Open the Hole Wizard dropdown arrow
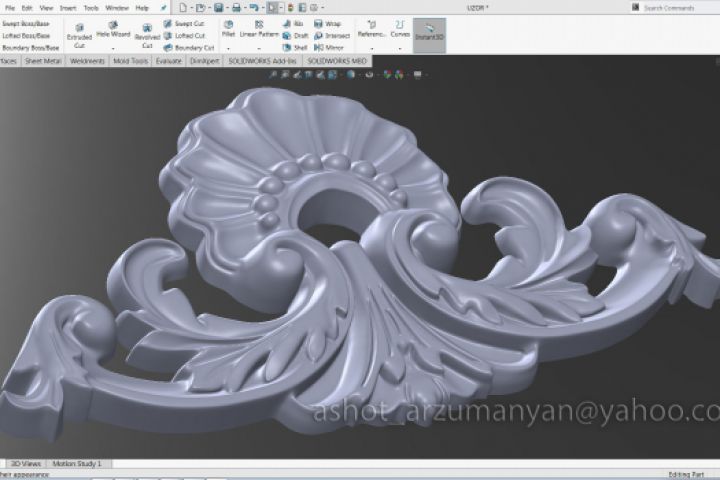Screen dimensions: 720x480 [x=112, y=47]
